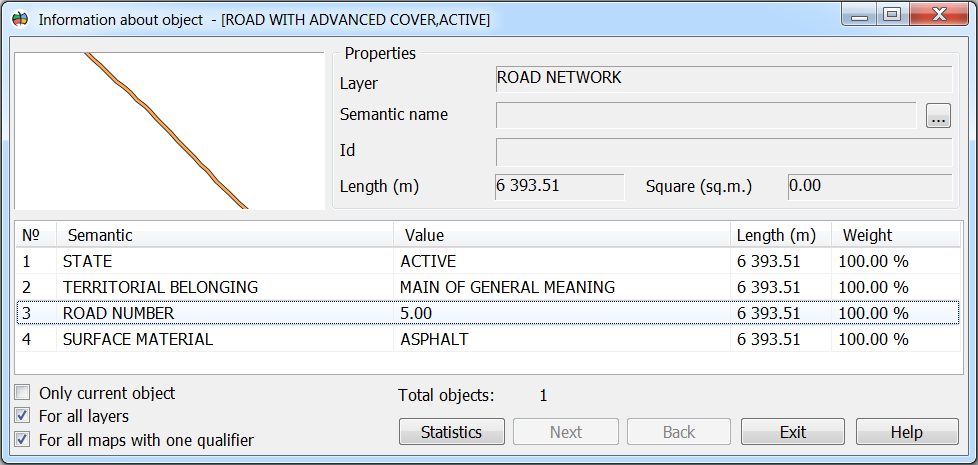
Task: Click the Value column header
Action: pos(561,235)
